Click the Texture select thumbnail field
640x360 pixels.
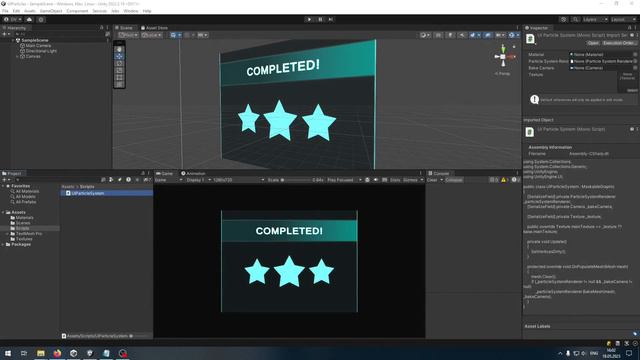[628, 82]
